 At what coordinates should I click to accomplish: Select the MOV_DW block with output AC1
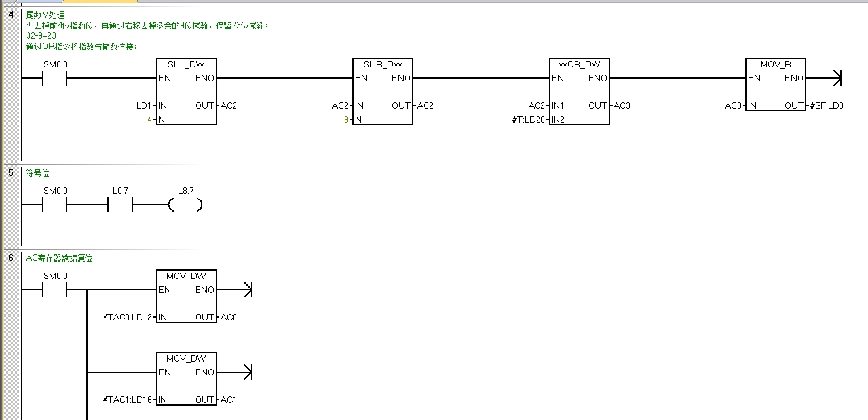(x=186, y=379)
